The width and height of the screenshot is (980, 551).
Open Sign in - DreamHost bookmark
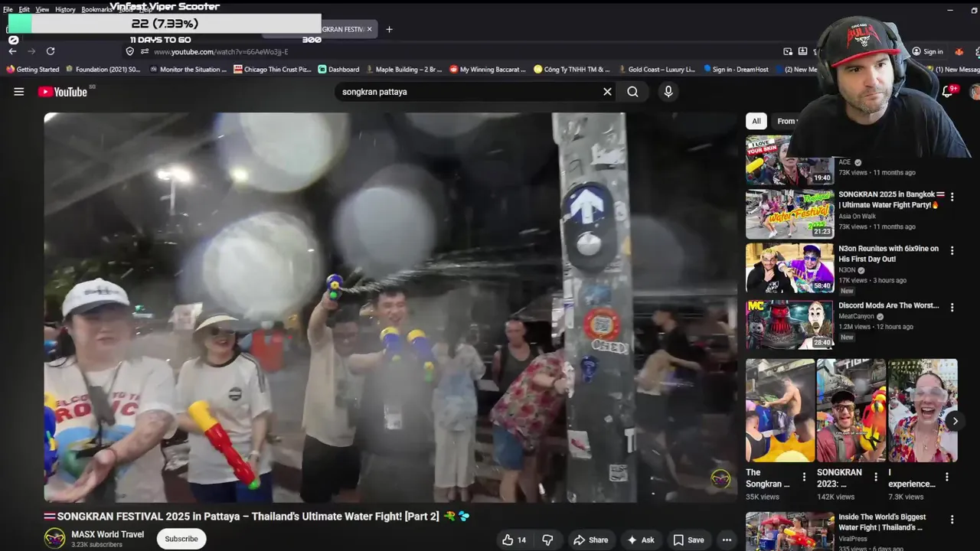(x=736, y=69)
